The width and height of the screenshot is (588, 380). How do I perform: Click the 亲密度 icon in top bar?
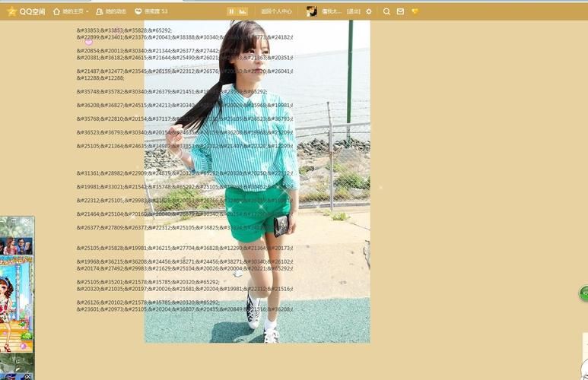(x=138, y=11)
